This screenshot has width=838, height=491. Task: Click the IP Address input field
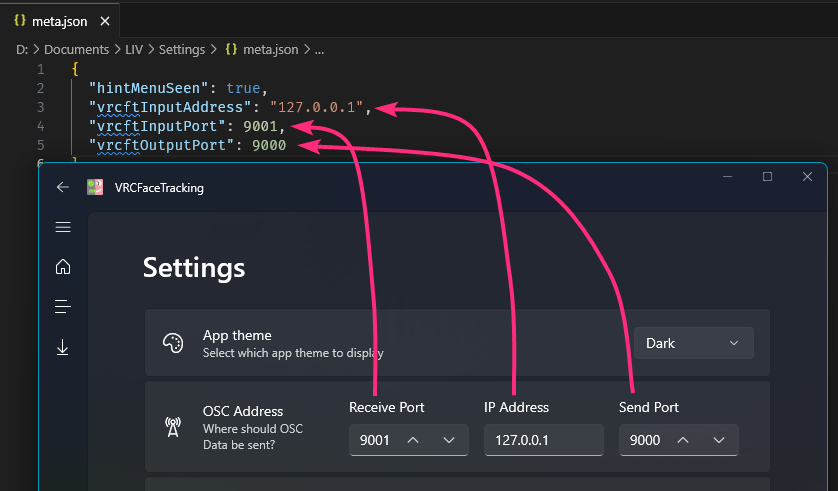pos(544,440)
